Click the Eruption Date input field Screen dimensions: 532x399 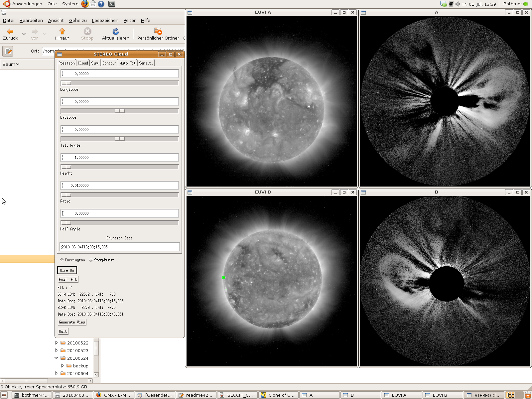pos(120,247)
